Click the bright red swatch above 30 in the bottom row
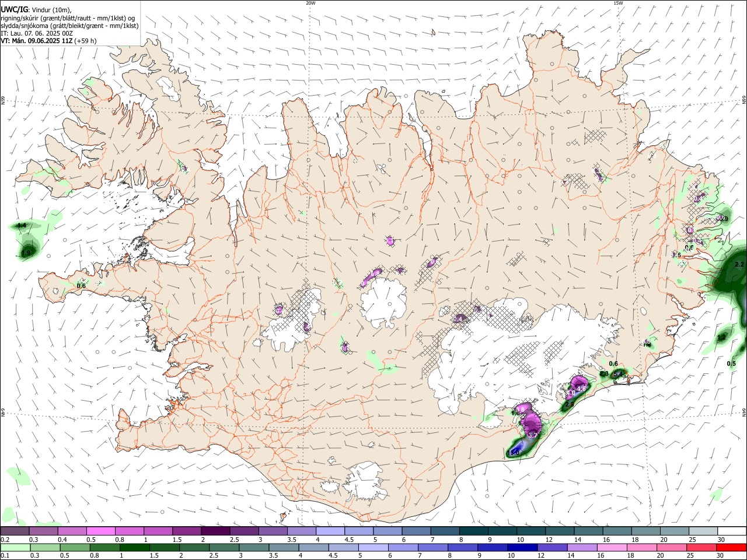The width and height of the screenshot is (747, 560). point(731,547)
